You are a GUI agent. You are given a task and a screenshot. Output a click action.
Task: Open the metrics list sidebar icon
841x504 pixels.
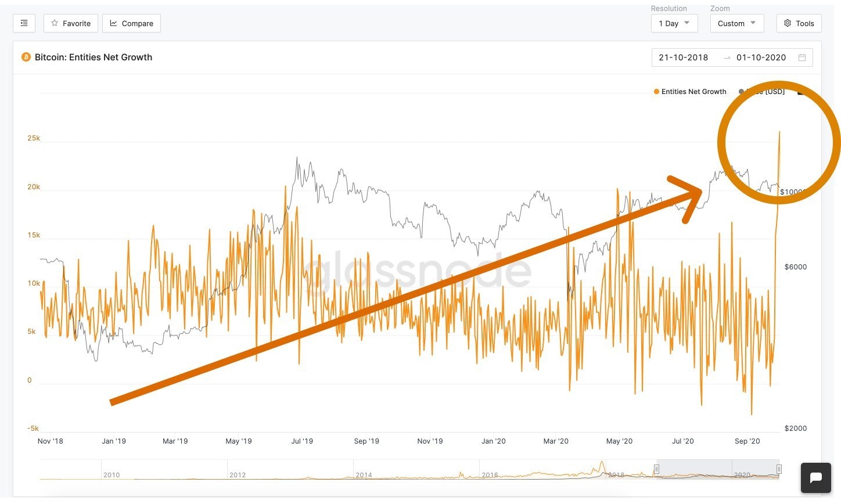[24, 23]
